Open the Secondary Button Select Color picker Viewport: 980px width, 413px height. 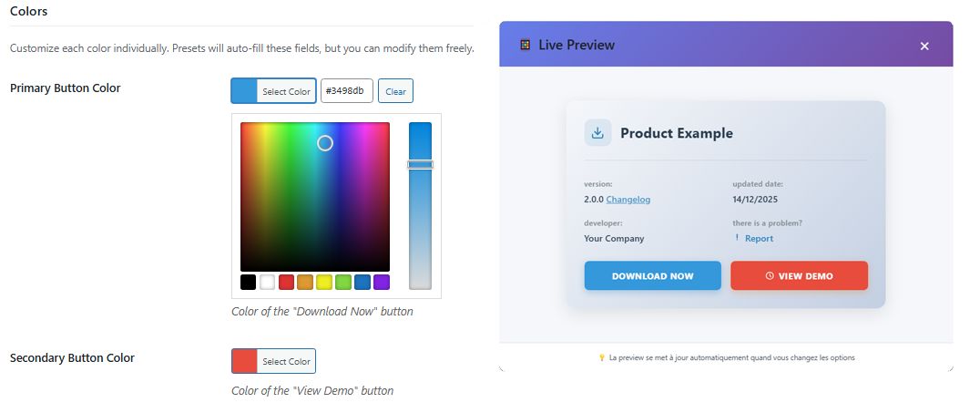pyautogui.click(x=273, y=361)
